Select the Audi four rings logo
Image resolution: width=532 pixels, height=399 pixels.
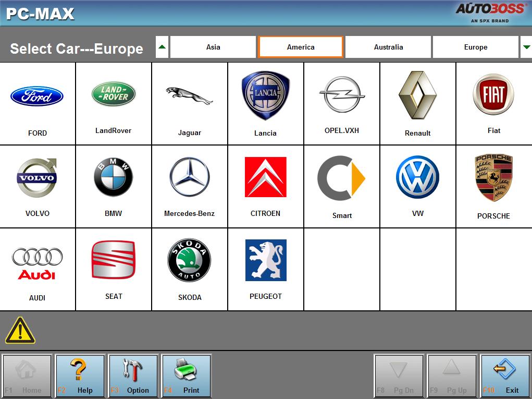click(37, 263)
